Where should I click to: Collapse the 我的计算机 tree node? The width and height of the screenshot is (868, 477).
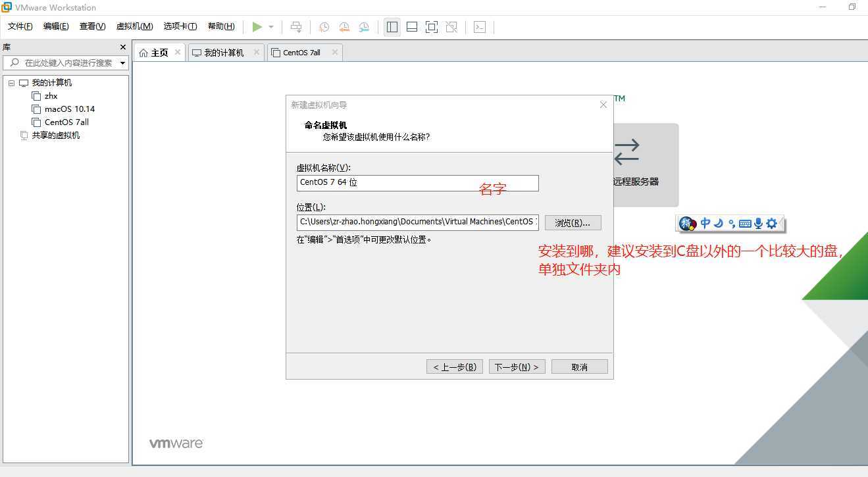11,83
